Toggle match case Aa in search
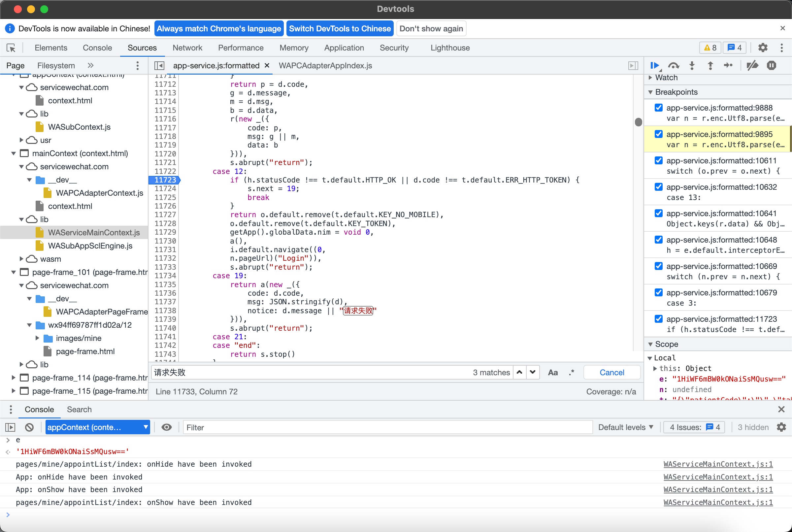 pyautogui.click(x=553, y=372)
